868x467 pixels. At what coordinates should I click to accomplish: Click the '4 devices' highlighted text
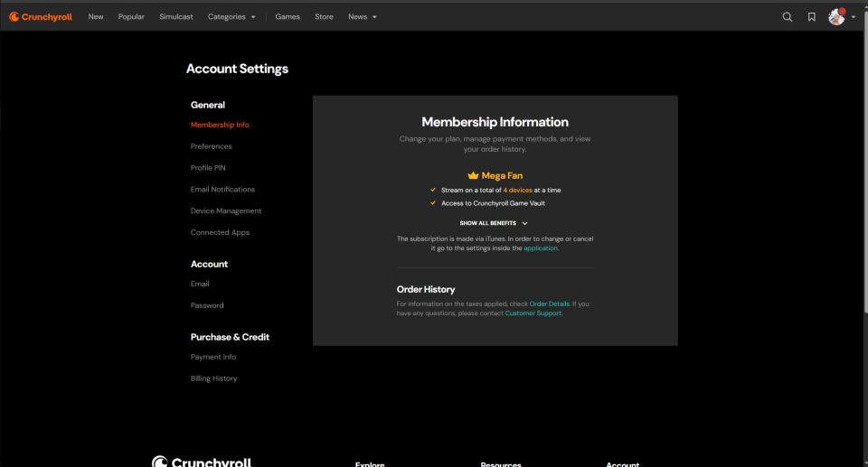(517, 190)
